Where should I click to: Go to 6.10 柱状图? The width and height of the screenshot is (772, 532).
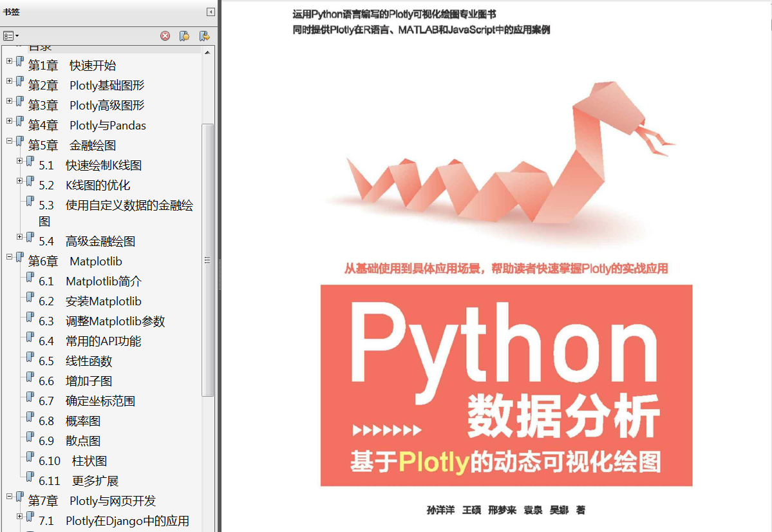[73, 461]
